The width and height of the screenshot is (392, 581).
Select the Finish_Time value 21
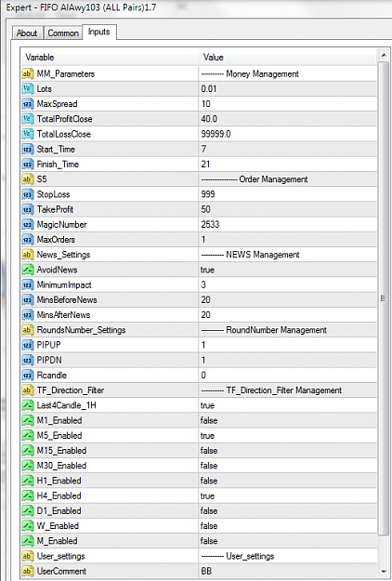[205, 165]
